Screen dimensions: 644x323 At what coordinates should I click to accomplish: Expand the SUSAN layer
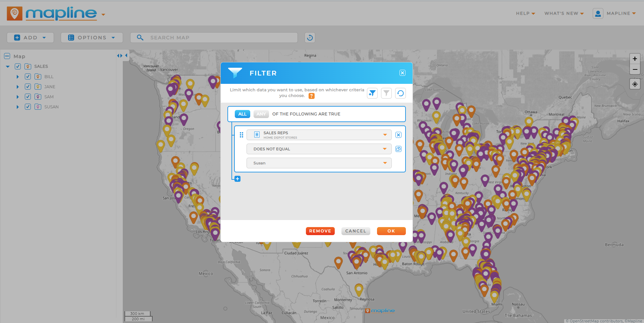[18, 107]
